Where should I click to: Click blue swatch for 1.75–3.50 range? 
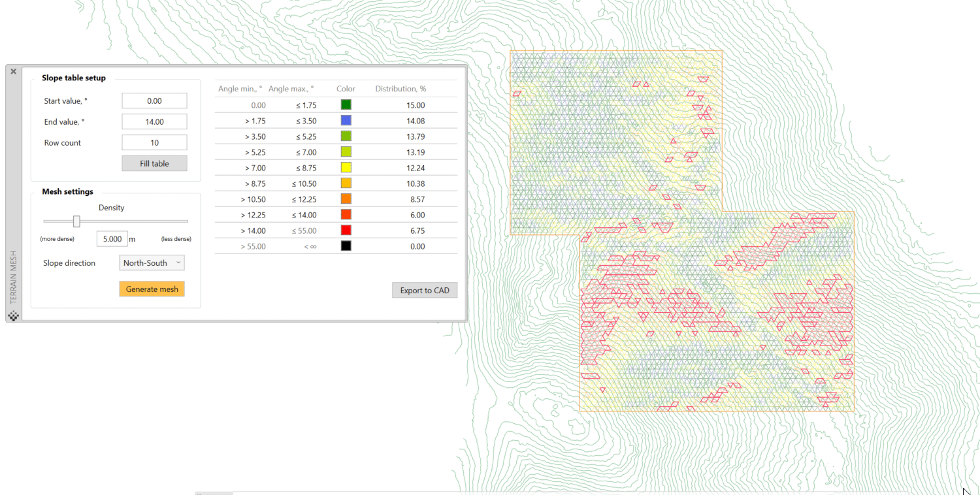point(346,120)
